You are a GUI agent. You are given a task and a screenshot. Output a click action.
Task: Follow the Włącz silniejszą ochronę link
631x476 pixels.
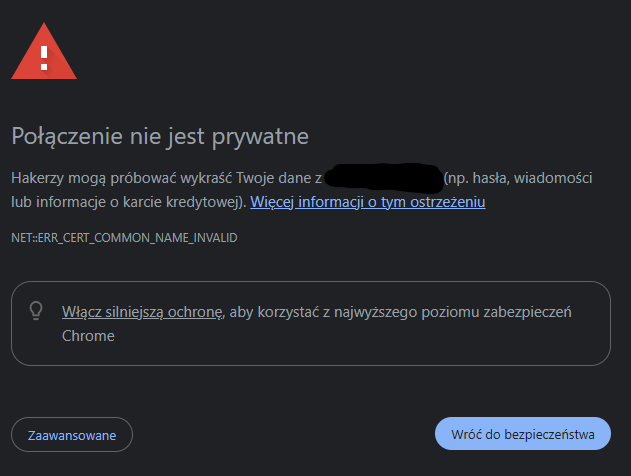tap(141, 312)
